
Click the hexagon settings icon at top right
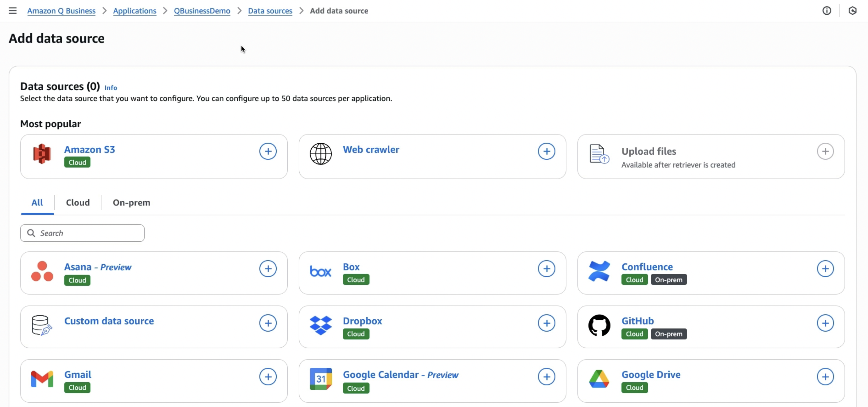[852, 11]
